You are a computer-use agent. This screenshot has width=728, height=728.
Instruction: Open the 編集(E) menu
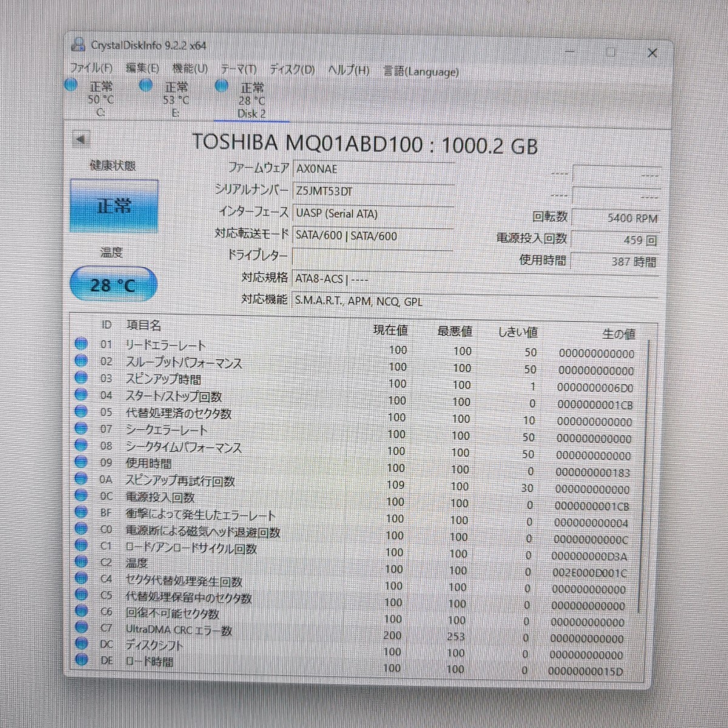coord(143,69)
